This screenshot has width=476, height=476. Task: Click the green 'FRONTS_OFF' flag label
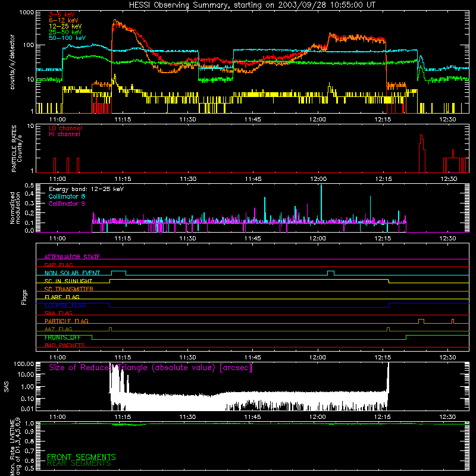click(62, 337)
